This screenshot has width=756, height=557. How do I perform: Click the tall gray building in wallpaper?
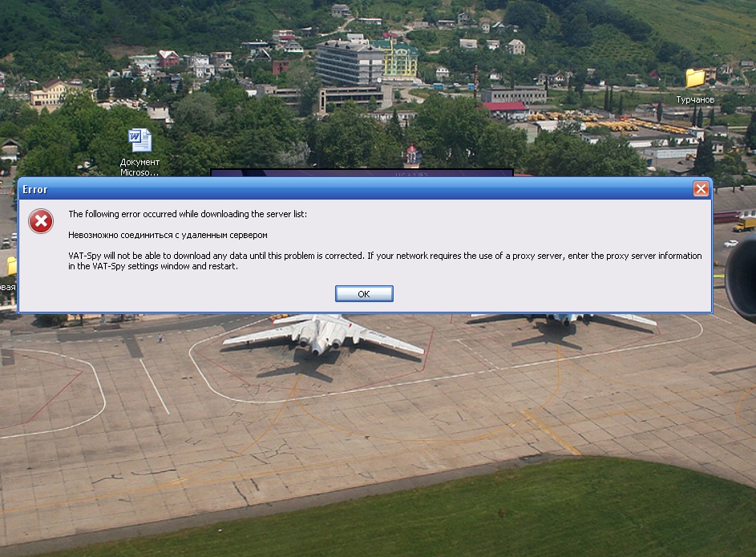pos(350,63)
